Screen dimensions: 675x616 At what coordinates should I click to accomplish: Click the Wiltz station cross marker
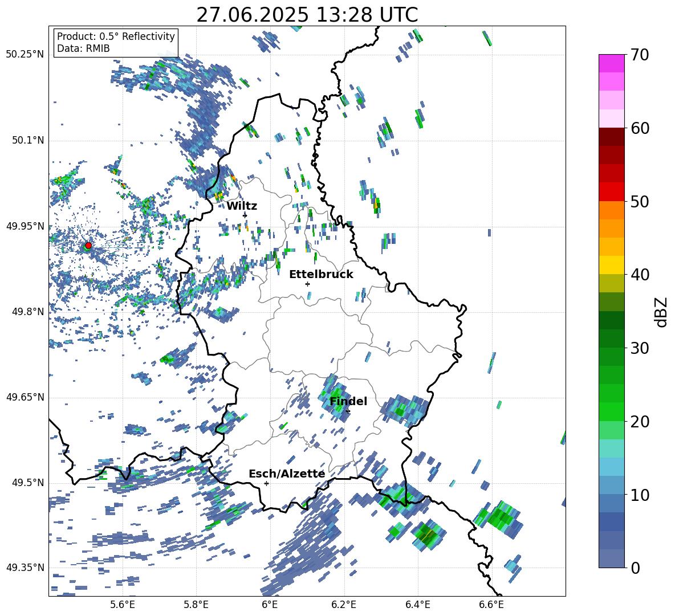point(245,215)
